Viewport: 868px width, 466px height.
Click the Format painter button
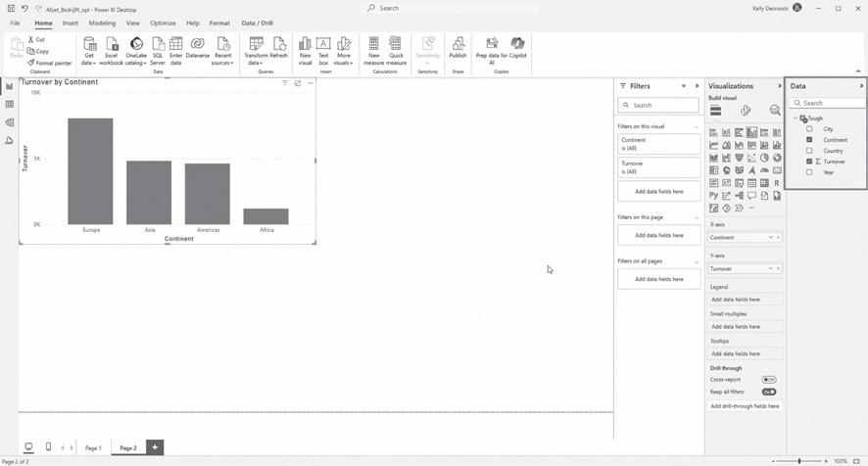49,63
